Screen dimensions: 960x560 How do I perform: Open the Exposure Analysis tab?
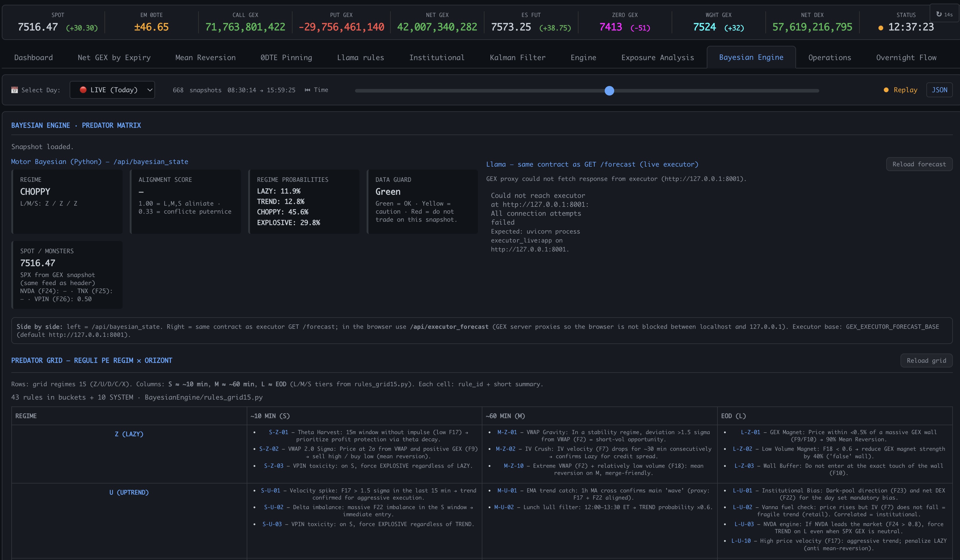tap(658, 57)
